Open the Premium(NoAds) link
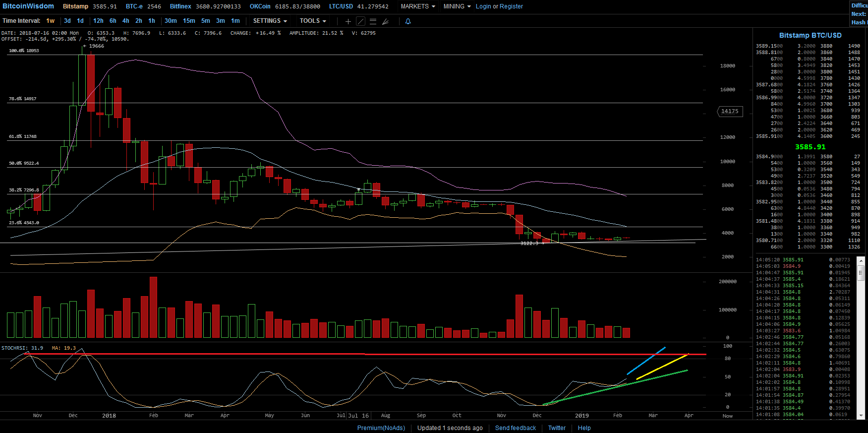 click(x=381, y=428)
